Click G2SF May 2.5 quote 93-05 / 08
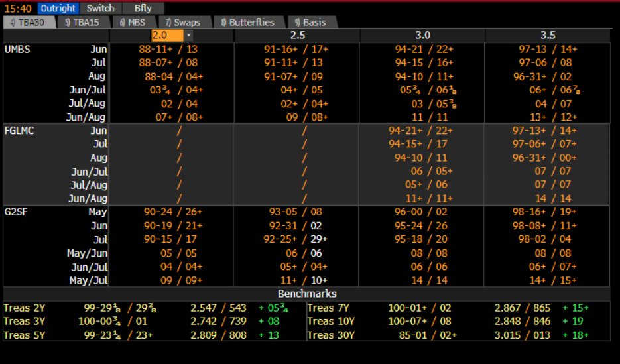 pyautogui.click(x=296, y=212)
